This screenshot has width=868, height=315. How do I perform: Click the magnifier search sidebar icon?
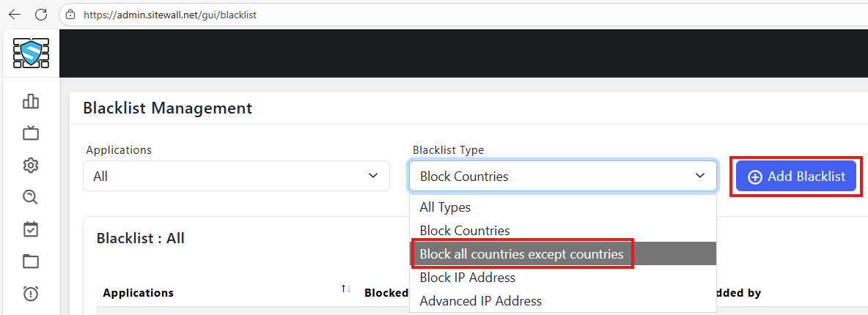point(31,197)
